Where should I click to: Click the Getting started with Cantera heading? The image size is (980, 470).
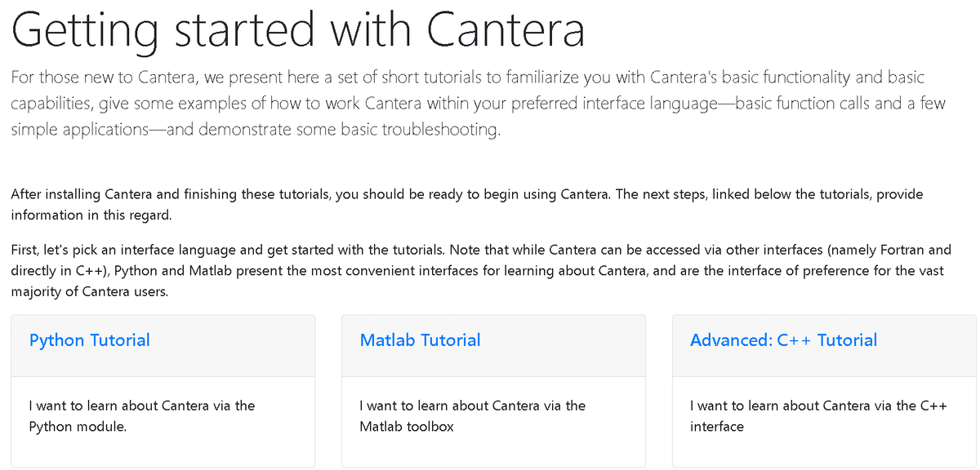click(298, 30)
